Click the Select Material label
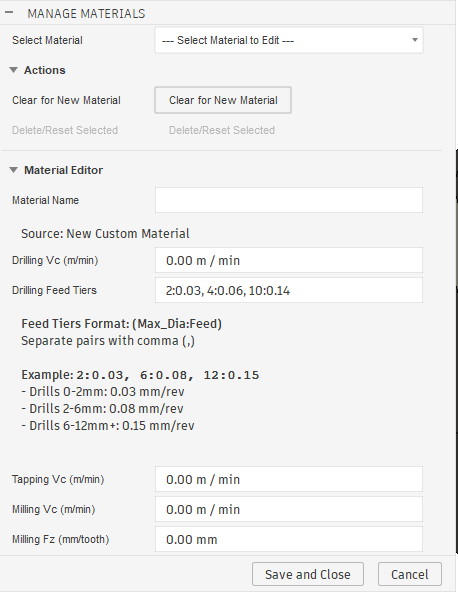Screen dimensions: 458x593 [x=47, y=40]
